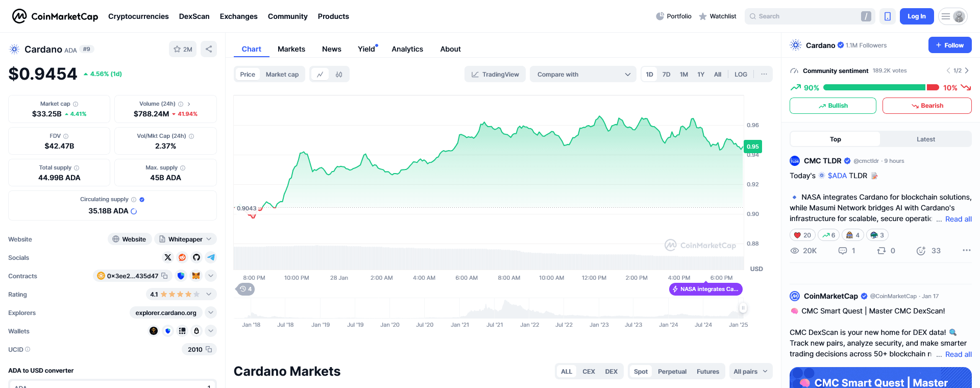Image resolution: width=980 pixels, height=388 pixels.
Task: Share the Cardano page
Action: pyautogui.click(x=209, y=49)
